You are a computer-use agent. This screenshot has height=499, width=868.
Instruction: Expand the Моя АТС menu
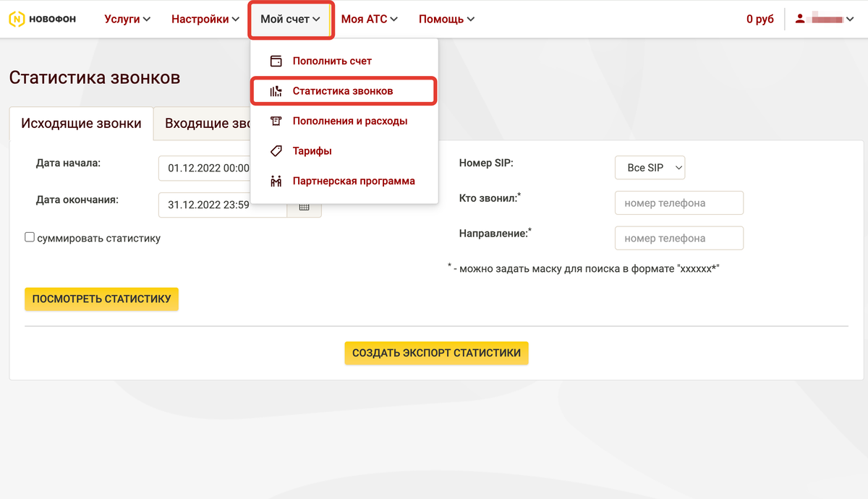click(x=370, y=19)
